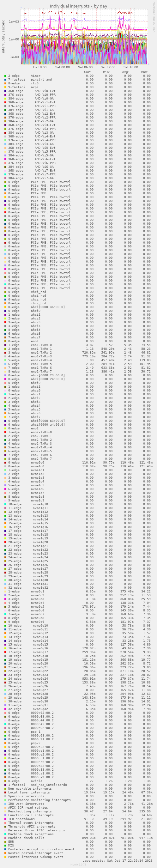Select the "nvme1q0" legend entry

37,466
